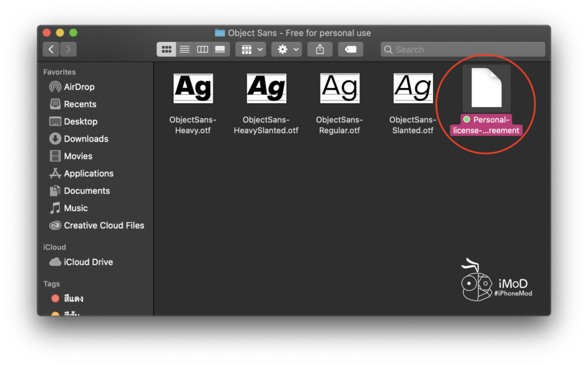The image size is (588, 365).
Task: Go back with the left chevron
Action: [x=51, y=49]
